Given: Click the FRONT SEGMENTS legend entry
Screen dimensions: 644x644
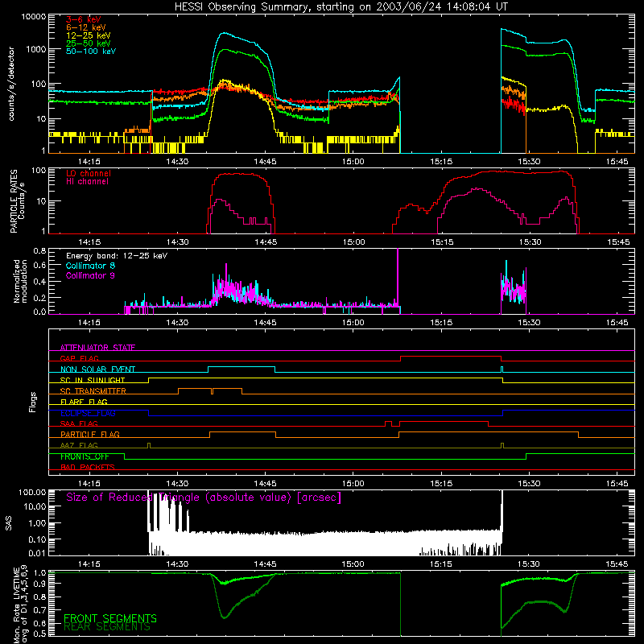Looking at the screenshot, I should click(110, 618).
